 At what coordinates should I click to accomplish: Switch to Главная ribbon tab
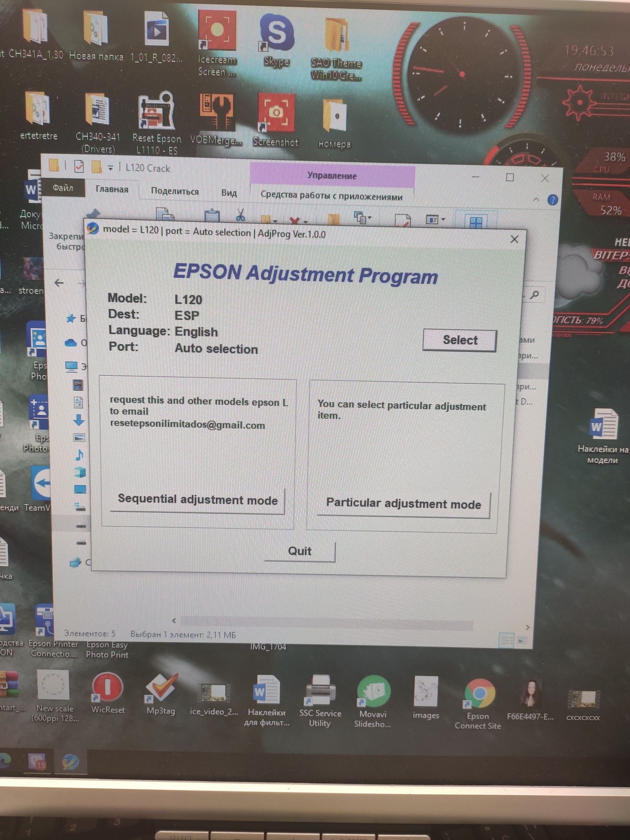112,189
